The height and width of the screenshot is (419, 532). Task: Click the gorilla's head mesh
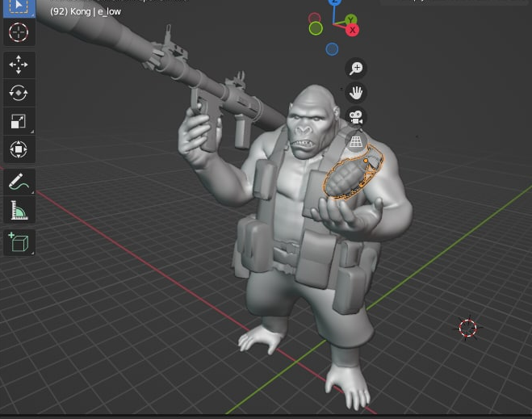pos(312,120)
